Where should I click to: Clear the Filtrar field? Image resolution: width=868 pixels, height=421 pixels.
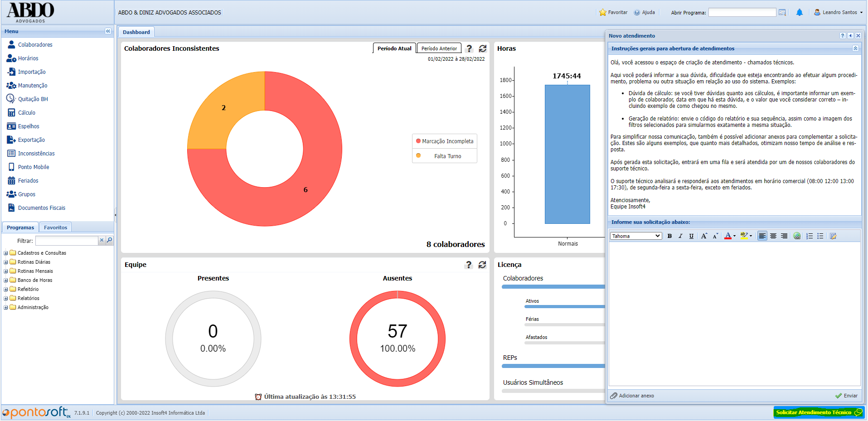(102, 240)
